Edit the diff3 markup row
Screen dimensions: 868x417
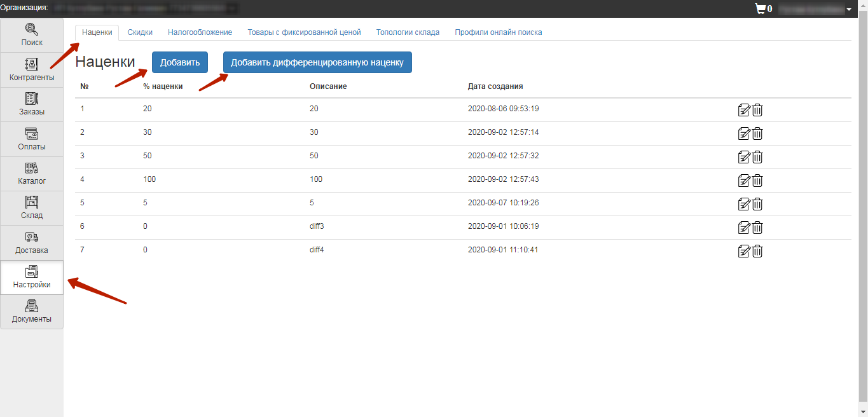(x=744, y=228)
